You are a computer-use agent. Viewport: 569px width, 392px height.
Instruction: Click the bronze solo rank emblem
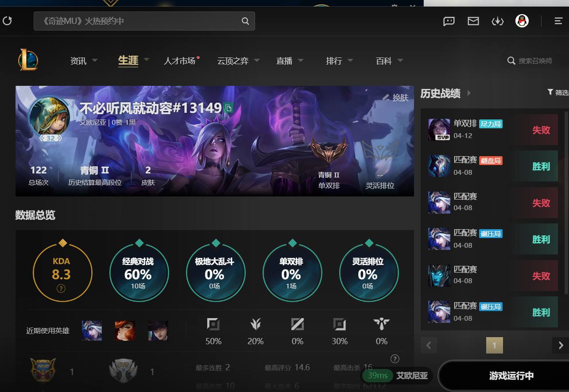click(328, 151)
